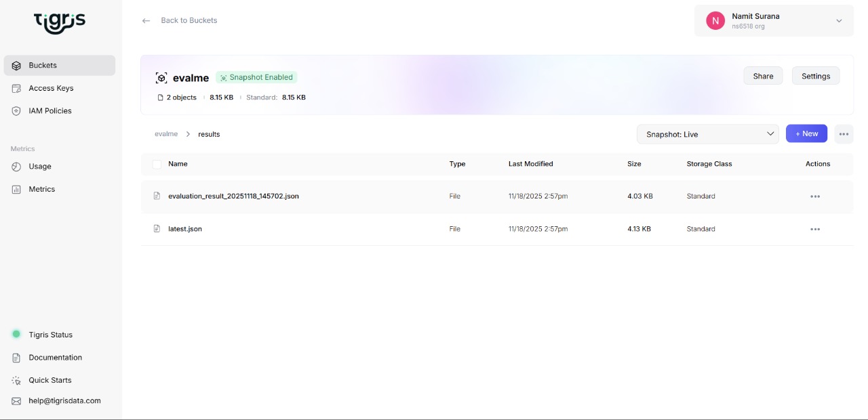Click the Storage Class column header
Screen dimensions: 868x420
709,164
